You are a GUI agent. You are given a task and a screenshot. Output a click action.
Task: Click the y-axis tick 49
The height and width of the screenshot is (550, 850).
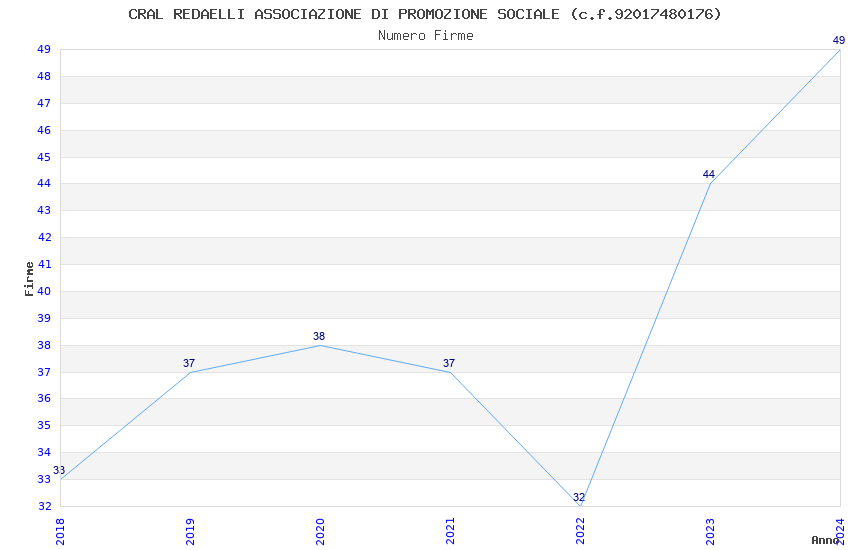click(44, 50)
